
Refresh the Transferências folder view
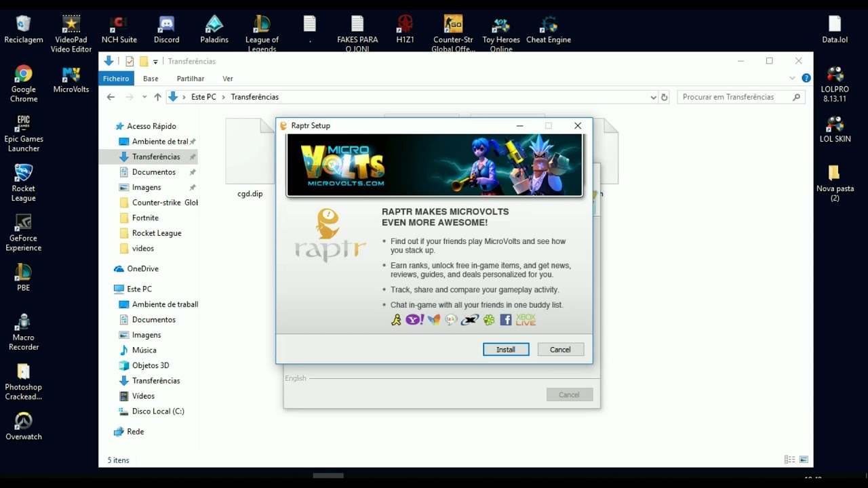point(665,97)
